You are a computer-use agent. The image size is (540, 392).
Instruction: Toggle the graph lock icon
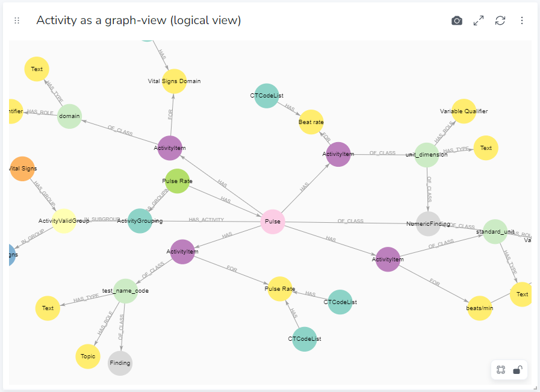click(x=518, y=370)
